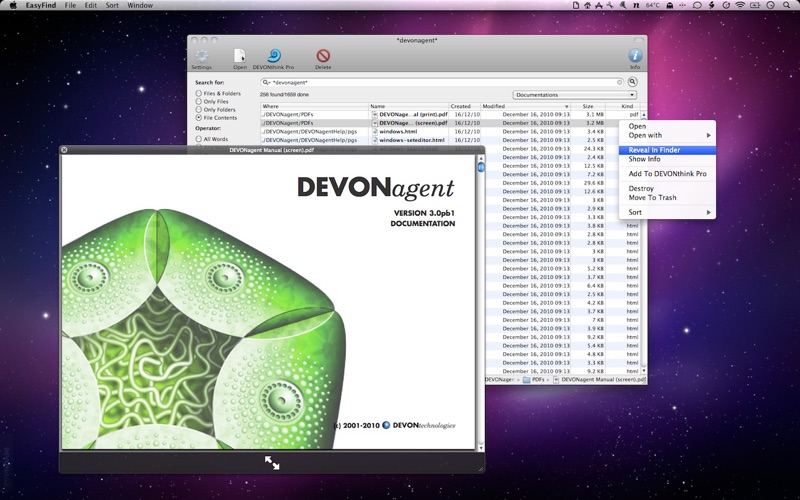This screenshot has height=500, width=800.
Task: Click inside the devonagent search field
Action: tap(440, 82)
